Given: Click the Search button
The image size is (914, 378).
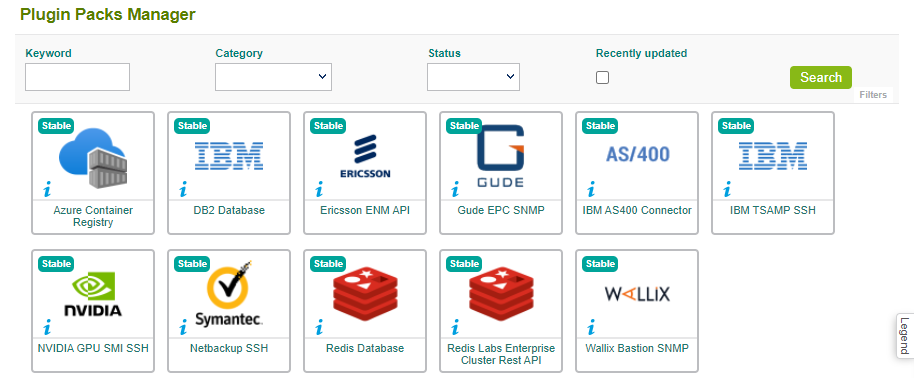Looking at the screenshot, I should click(x=821, y=78).
